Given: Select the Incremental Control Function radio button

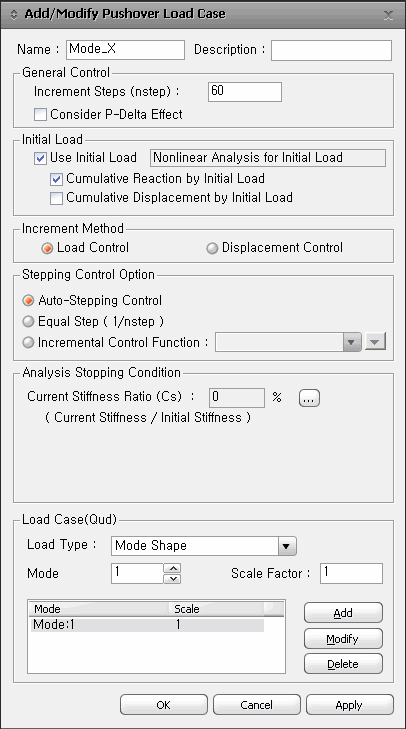Looking at the screenshot, I should pos(29,343).
